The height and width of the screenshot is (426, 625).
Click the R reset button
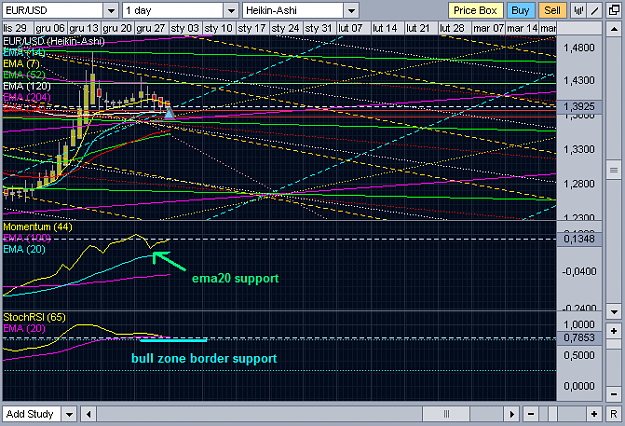click(x=614, y=414)
